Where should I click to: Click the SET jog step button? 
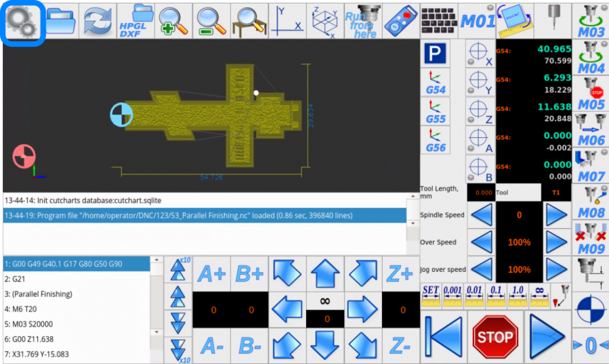click(x=431, y=296)
